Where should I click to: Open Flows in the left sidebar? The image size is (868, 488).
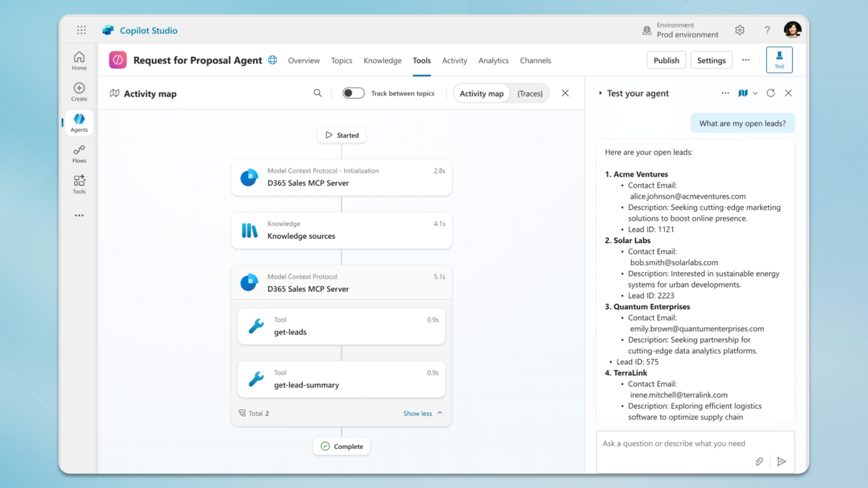79,154
